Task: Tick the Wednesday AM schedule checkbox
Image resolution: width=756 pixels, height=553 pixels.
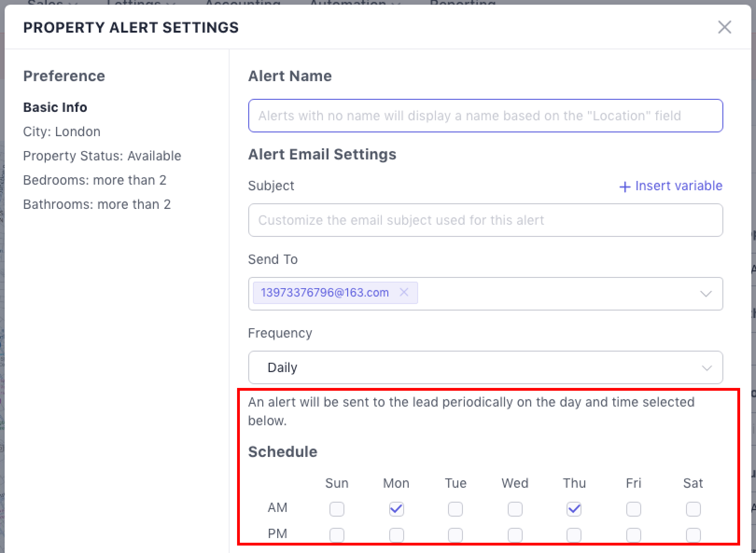Action: click(x=515, y=509)
